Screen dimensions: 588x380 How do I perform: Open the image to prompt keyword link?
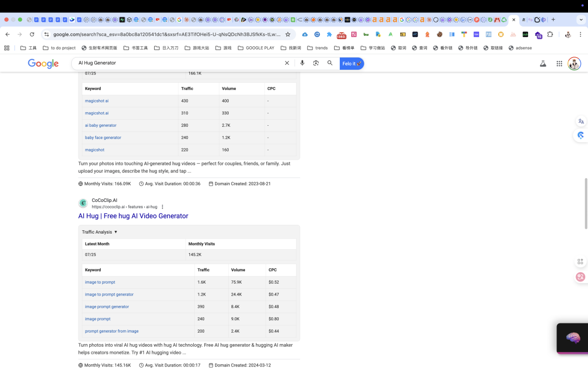point(100,282)
